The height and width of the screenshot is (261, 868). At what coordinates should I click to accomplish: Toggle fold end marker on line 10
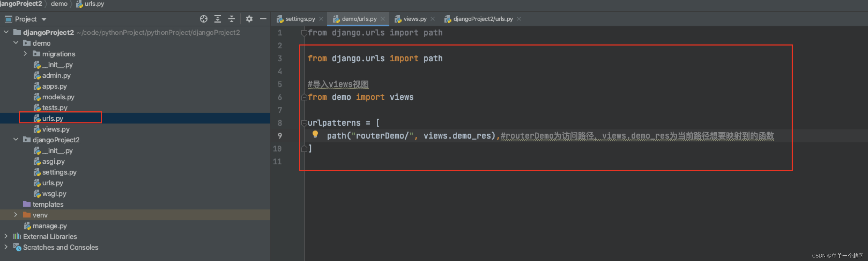pyautogui.click(x=304, y=148)
